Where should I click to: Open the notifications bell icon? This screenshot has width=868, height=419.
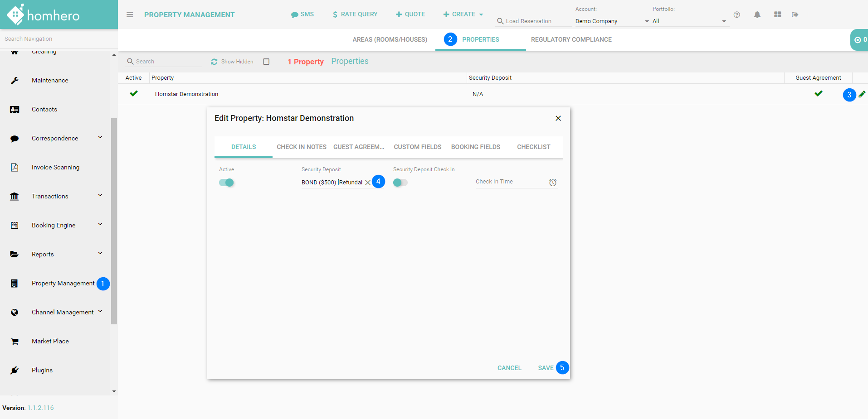pos(757,14)
